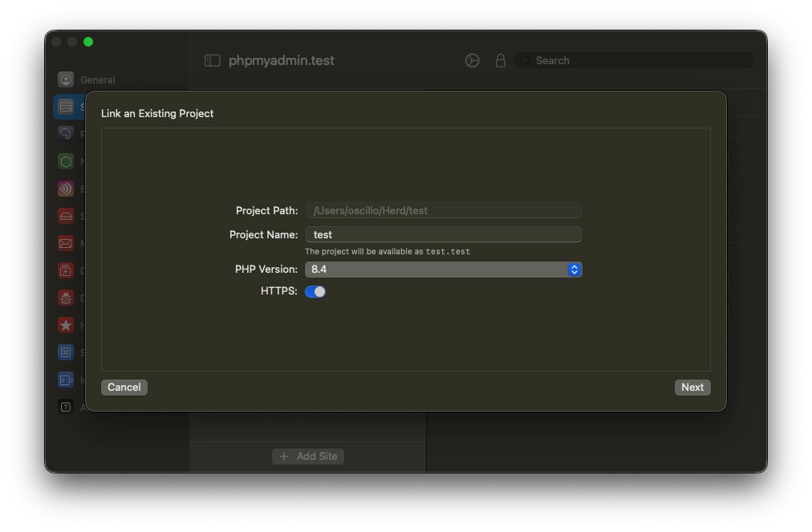The width and height of the screenshot is (812, 532).
Task: Select the Sites server icon in sidebar
Action: [x=66, y=107]
